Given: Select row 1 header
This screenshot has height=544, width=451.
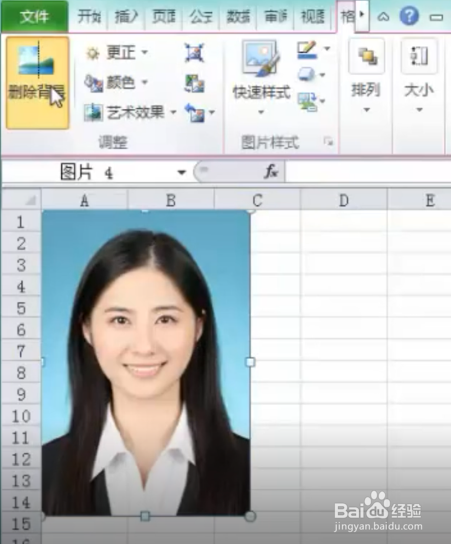Looking at the screenshot, I should 21,222.
